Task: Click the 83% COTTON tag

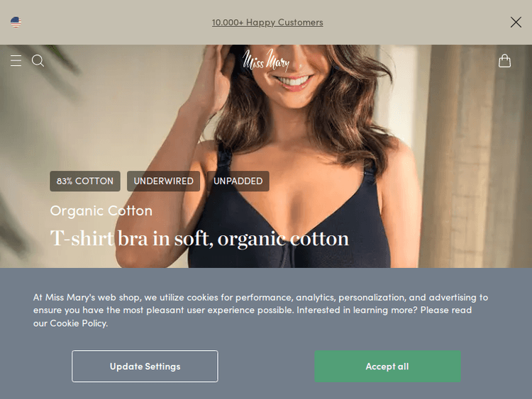Action: pos(85,181)
